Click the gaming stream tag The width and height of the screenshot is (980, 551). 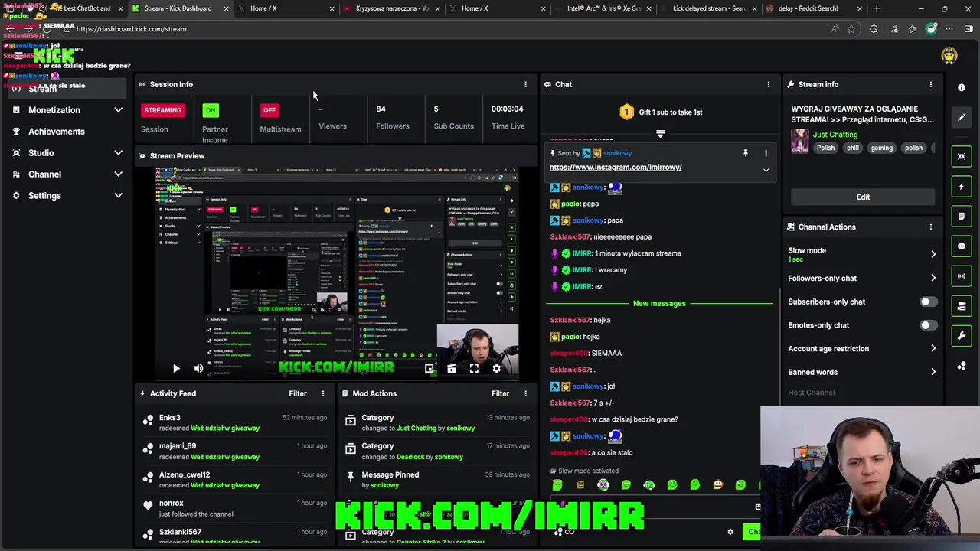pyautogui.click(x=881, y=148)
